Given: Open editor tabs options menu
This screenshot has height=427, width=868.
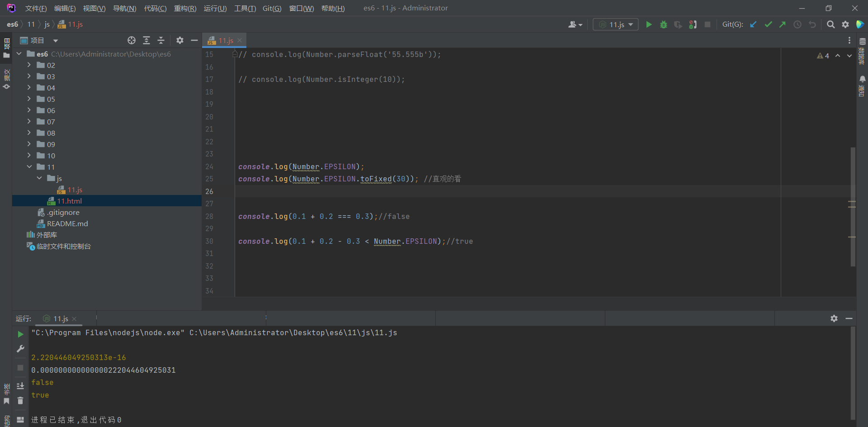Looking at the screenshot, I should point(849,40).
